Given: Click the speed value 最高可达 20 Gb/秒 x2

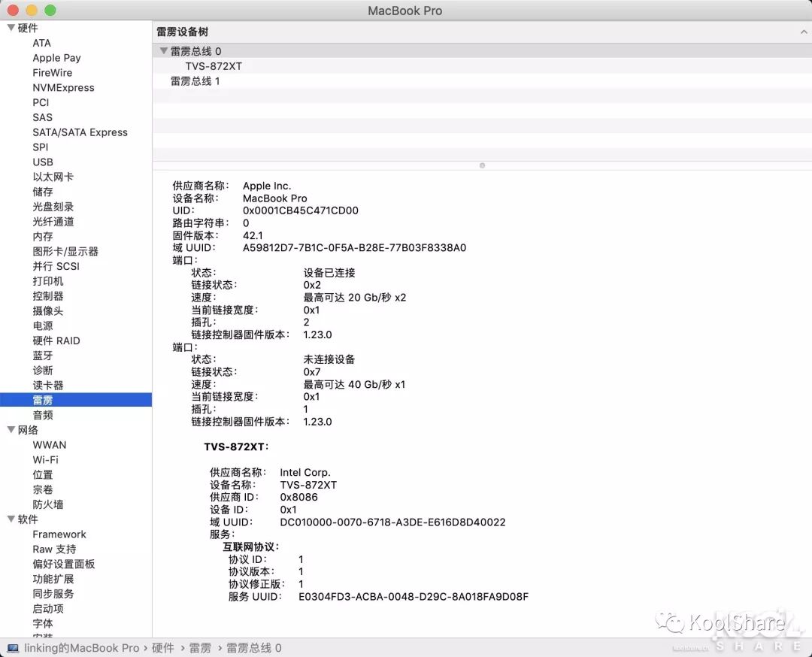Looking at the screenshot, I should 355,298.
